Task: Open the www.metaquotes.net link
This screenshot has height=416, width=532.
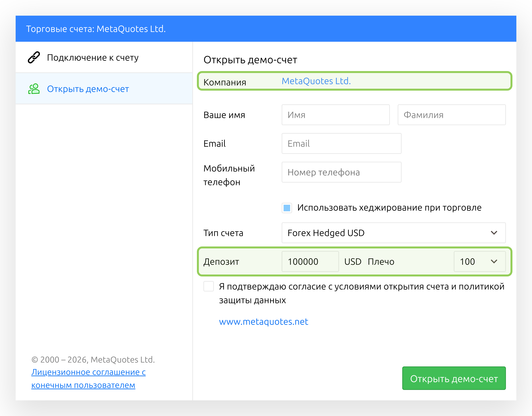Action: (x=264, y=322)
